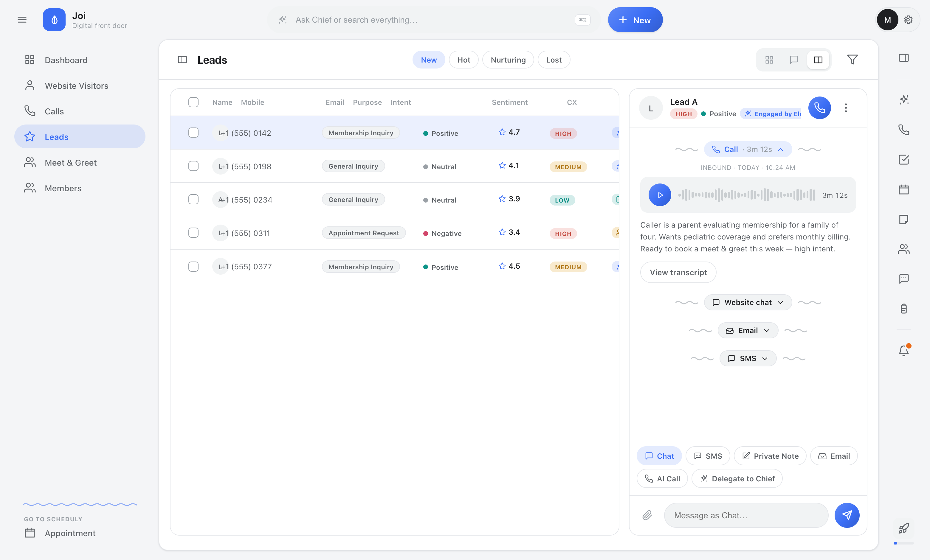
Task: Open the AI sparkle in right rail
Action: (903, 99)
